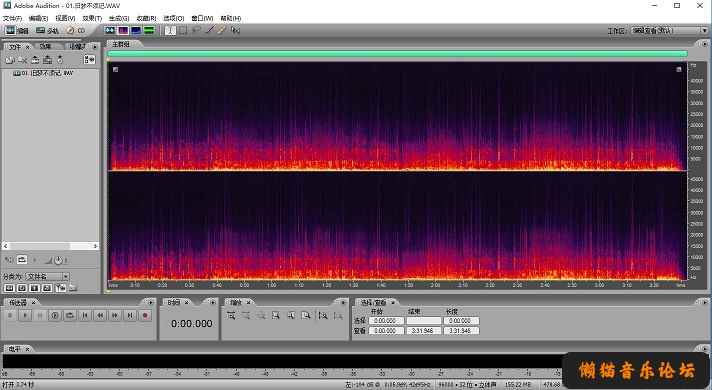Viewport: 712px width, 390px height.
Task: Pick the spot healing brush tool
Action: point(221,30)
